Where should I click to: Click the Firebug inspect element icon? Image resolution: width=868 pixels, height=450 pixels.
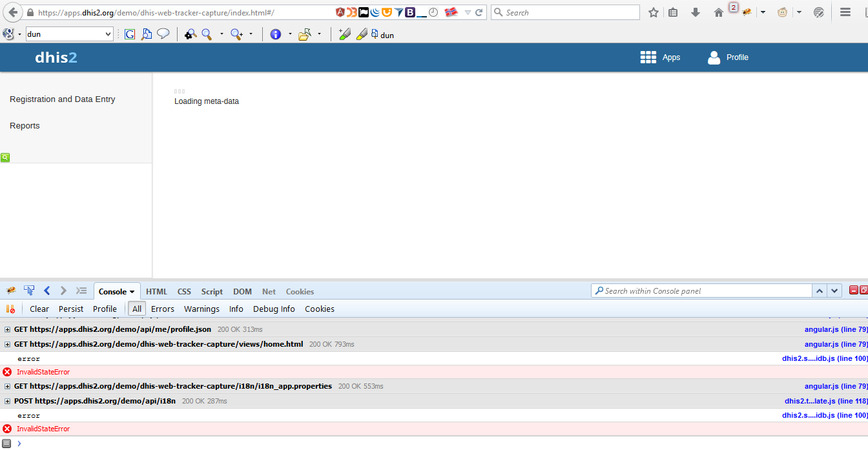click(29, 291)
